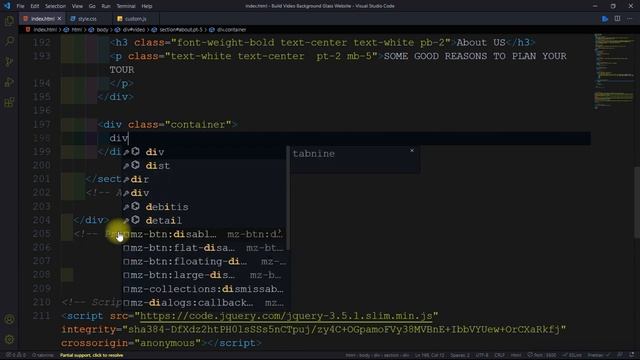Click the Prettier status bar item
This screenshot has height=360, width=640.
[598, 355]
